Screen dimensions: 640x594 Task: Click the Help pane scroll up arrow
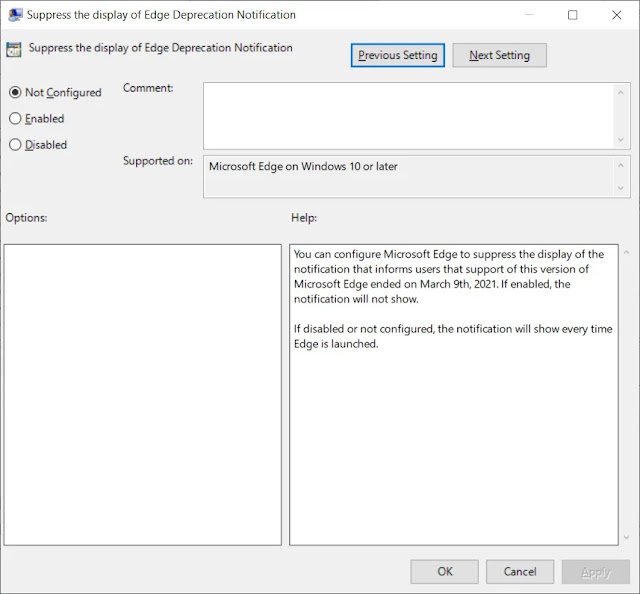point(627,252)
